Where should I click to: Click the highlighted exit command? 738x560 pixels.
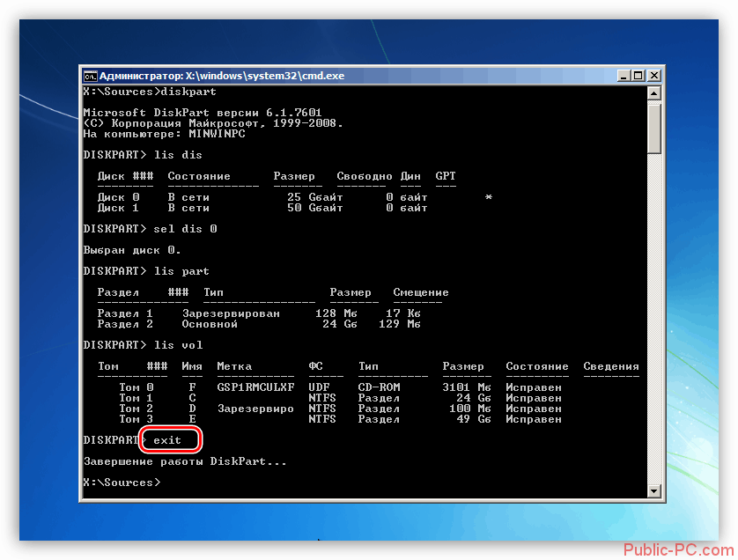coord(171,439)
